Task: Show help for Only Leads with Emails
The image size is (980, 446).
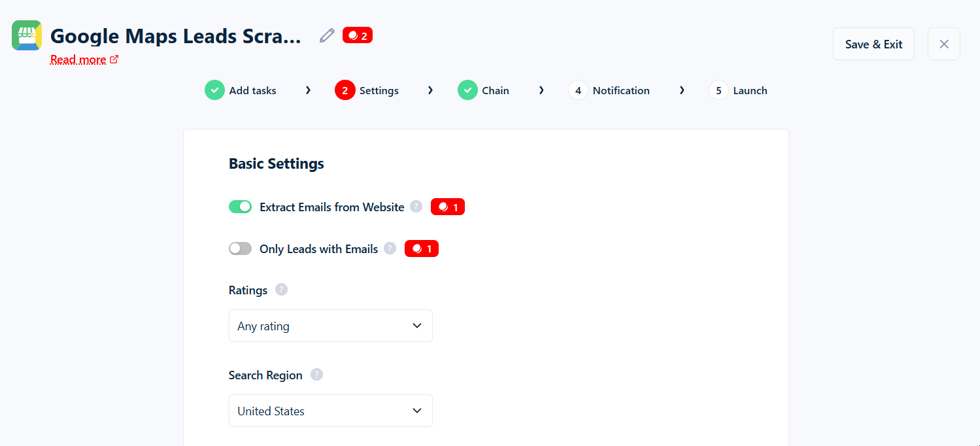Action: coord(390,249)
